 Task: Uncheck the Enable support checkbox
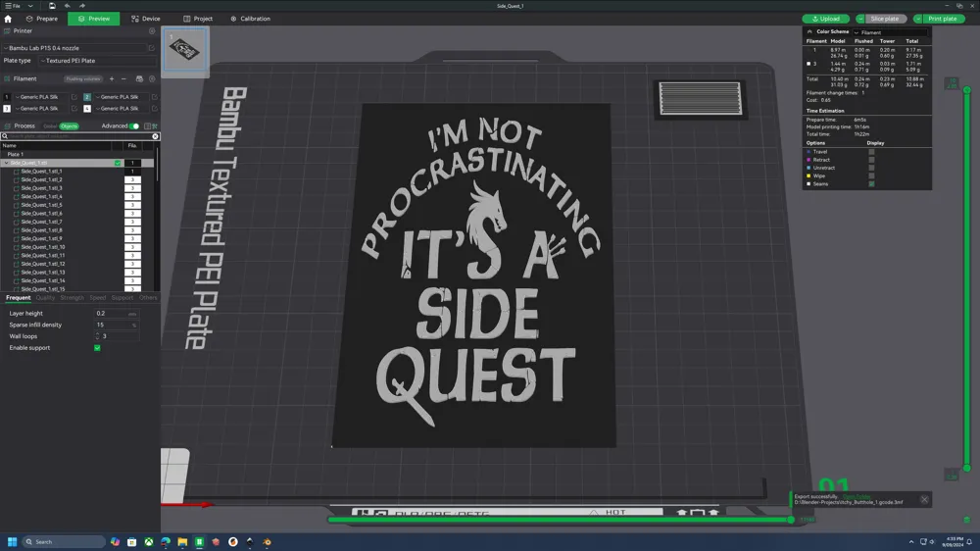click(x=97, y=348)
